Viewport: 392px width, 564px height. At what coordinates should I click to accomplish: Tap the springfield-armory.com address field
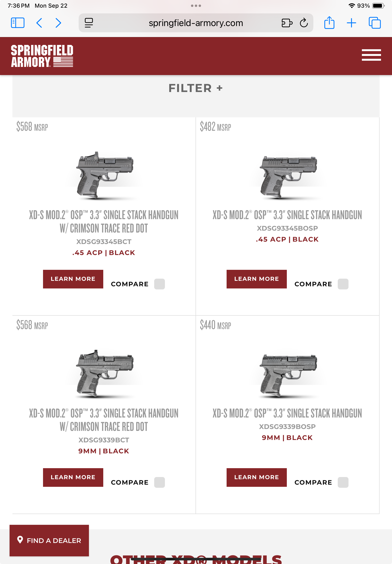coord(196,23)
